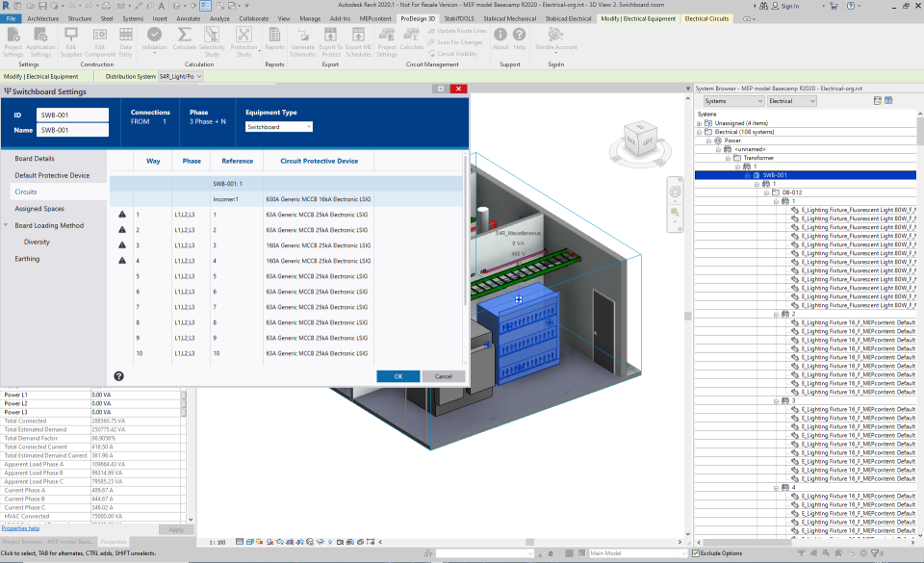Click the Generate Schematic icon
924x563 pixels.
coord(302,37)
